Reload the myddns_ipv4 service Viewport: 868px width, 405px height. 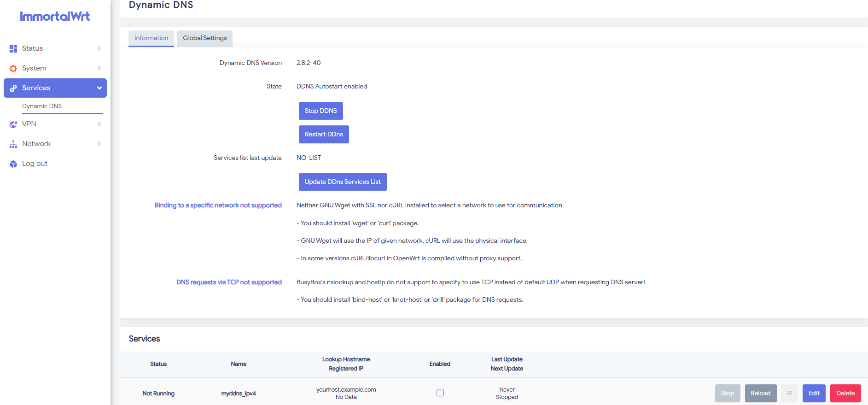pyautogui.click(x=761, y=393)
